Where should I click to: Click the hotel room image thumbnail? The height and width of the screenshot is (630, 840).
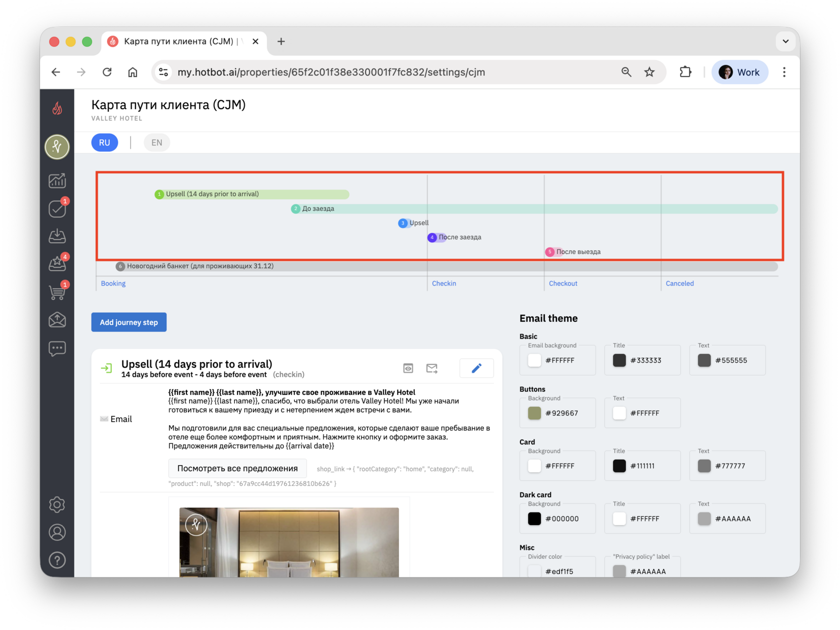[x=289, y=542]
